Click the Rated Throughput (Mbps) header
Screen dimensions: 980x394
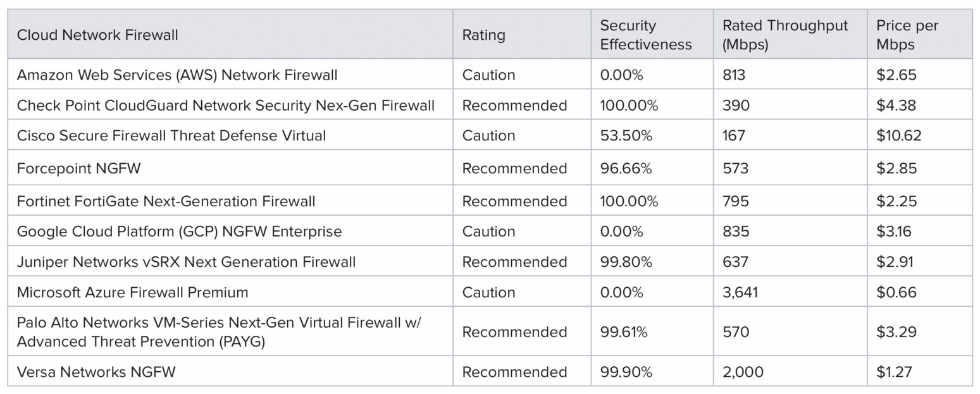[x=785, y=35]
